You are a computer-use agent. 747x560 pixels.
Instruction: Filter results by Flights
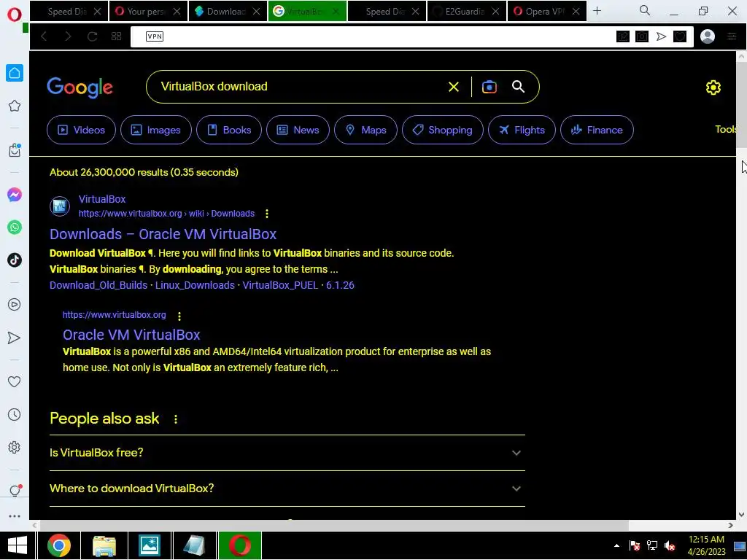(522, 130)
